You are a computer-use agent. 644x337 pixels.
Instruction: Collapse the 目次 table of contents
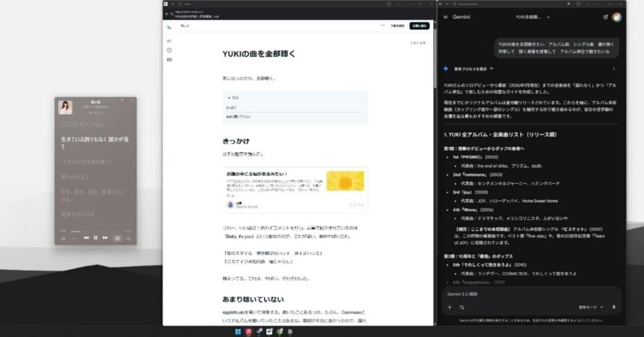[x=232, y=98]
